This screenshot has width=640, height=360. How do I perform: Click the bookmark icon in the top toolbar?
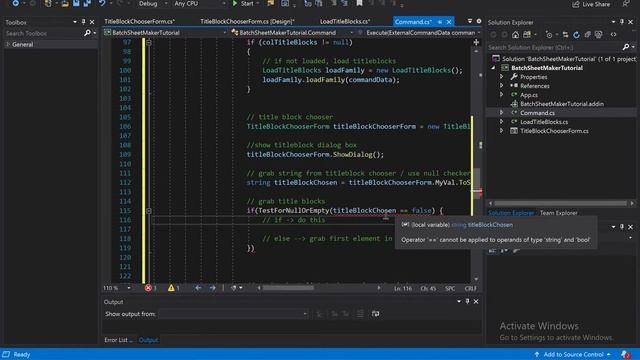[x=359, y=4]
